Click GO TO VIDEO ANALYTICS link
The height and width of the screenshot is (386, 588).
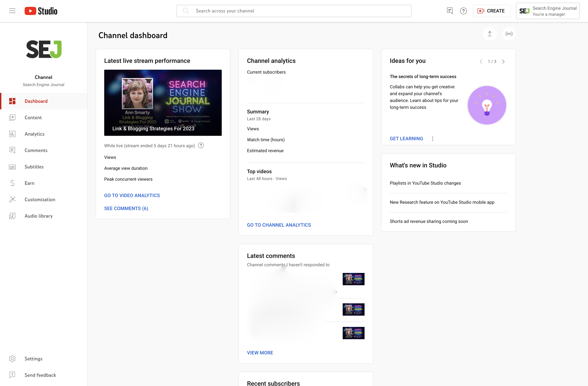coord(132,195)
